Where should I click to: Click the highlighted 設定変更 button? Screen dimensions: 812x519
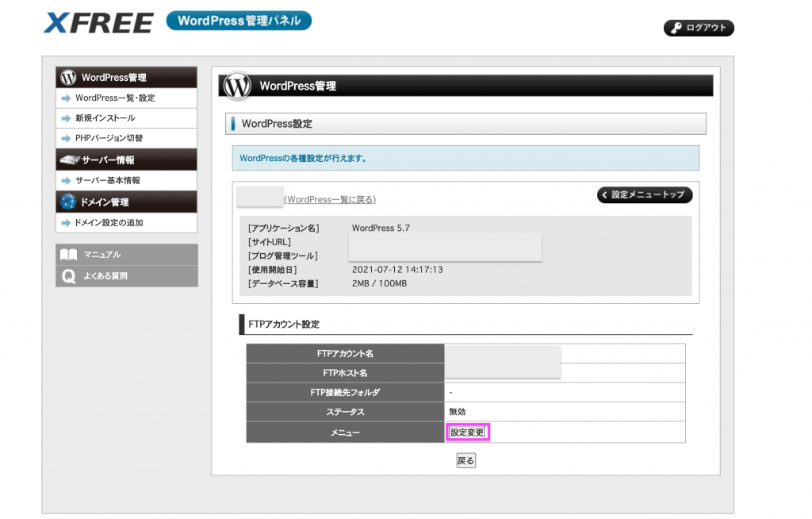coord(466,432)
